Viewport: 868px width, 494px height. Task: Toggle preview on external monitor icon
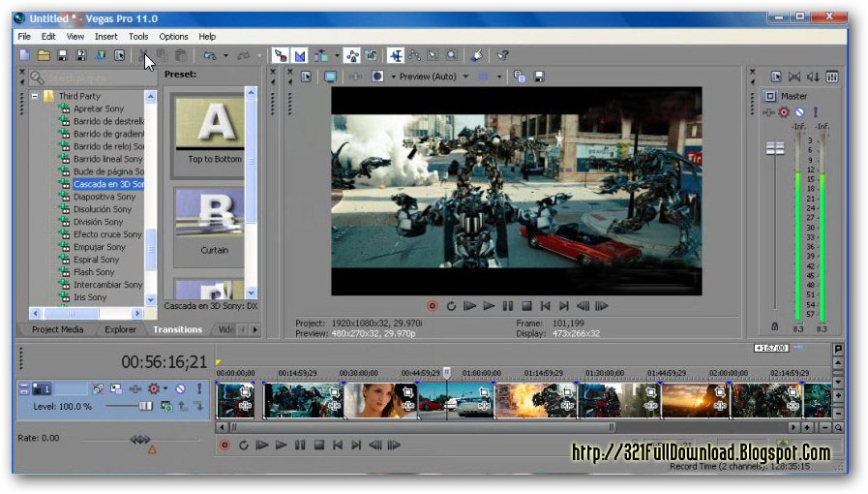click(x=331, y=77)
